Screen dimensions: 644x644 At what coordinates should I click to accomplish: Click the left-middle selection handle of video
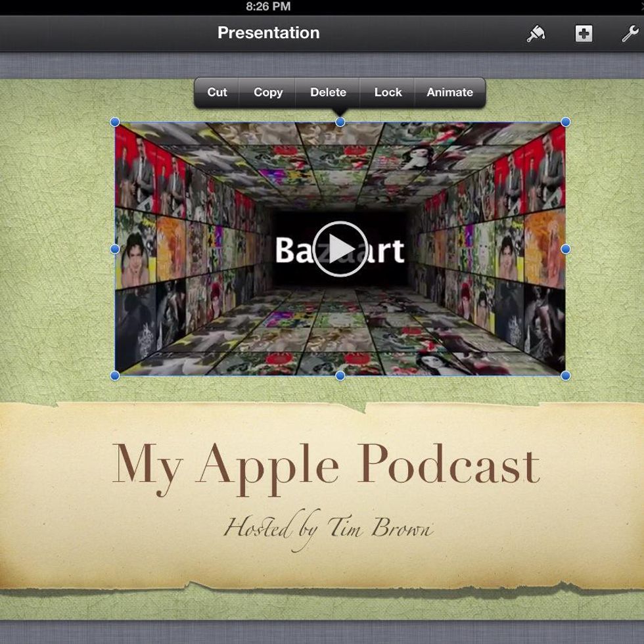tap(115, 249)
